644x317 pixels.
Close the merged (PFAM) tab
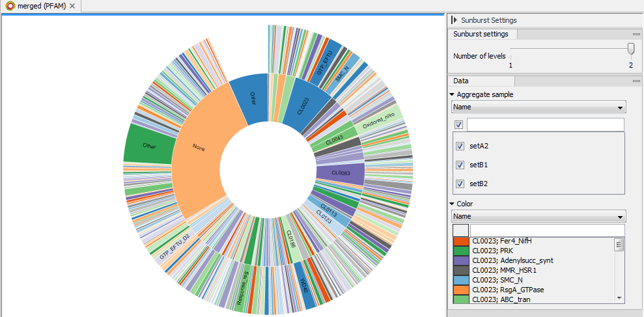point(72,6)
